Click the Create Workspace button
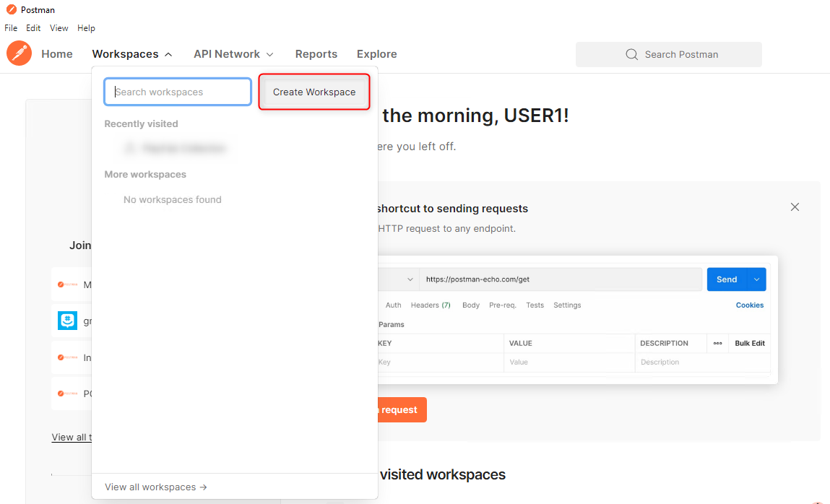830x504 pixels. point(314,92)
